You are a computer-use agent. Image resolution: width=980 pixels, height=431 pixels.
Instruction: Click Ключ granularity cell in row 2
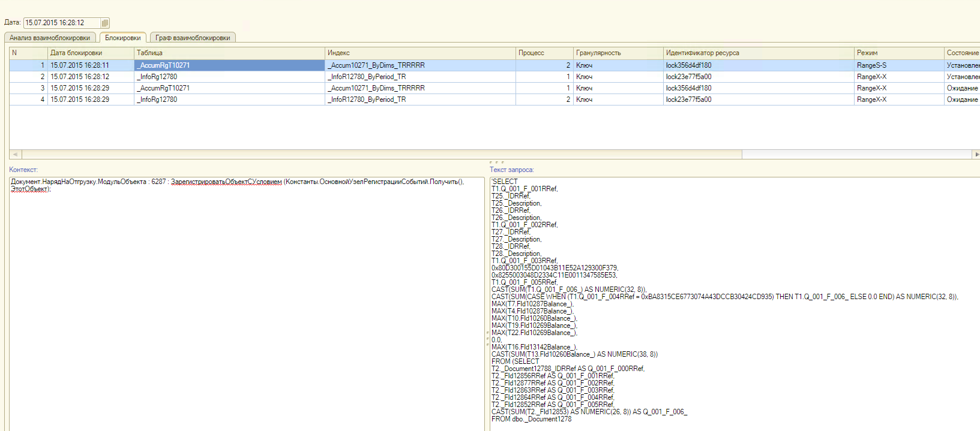coord(618,77)
